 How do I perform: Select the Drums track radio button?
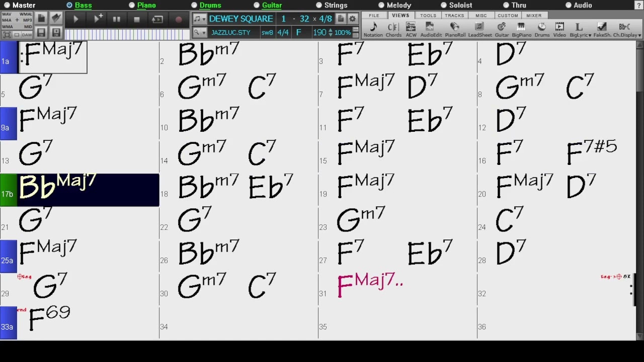click(x=194, y=5)
